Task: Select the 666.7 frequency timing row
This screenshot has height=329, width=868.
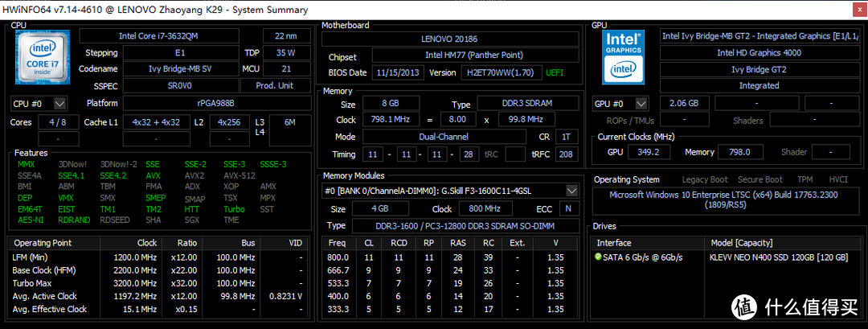Action: pyautogui.click(x=451, y=270)
